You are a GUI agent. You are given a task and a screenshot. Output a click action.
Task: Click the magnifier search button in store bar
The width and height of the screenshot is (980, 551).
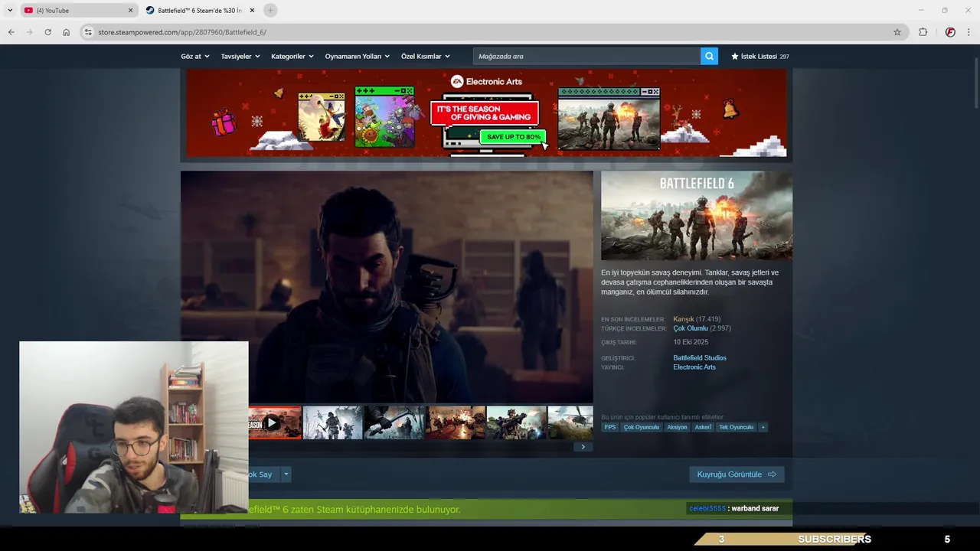pyautogui.click(x=709, y=56)
